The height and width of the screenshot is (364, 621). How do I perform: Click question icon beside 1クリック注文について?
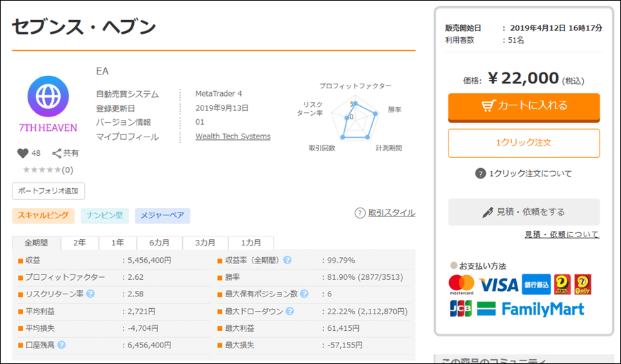480,174
